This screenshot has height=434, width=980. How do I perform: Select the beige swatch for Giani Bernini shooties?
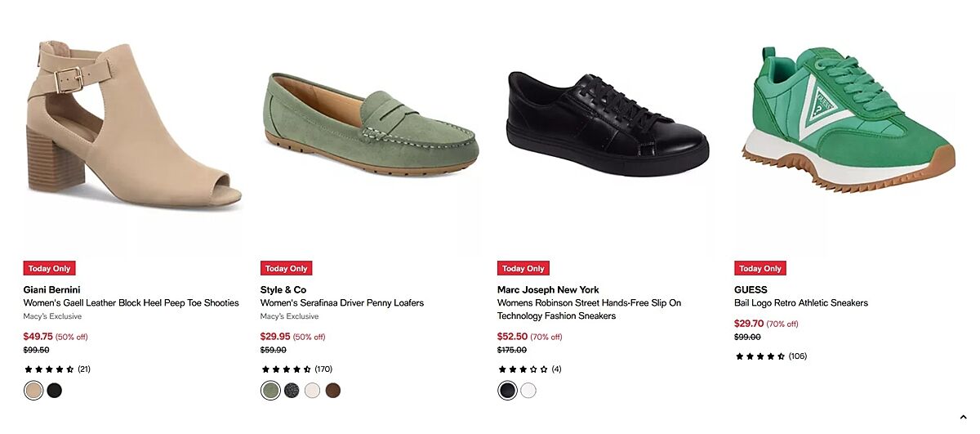[x=33, y=391]
